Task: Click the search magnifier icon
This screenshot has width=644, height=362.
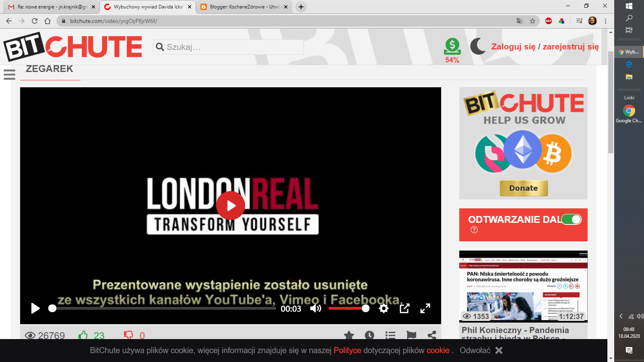Action: [160, 47]
